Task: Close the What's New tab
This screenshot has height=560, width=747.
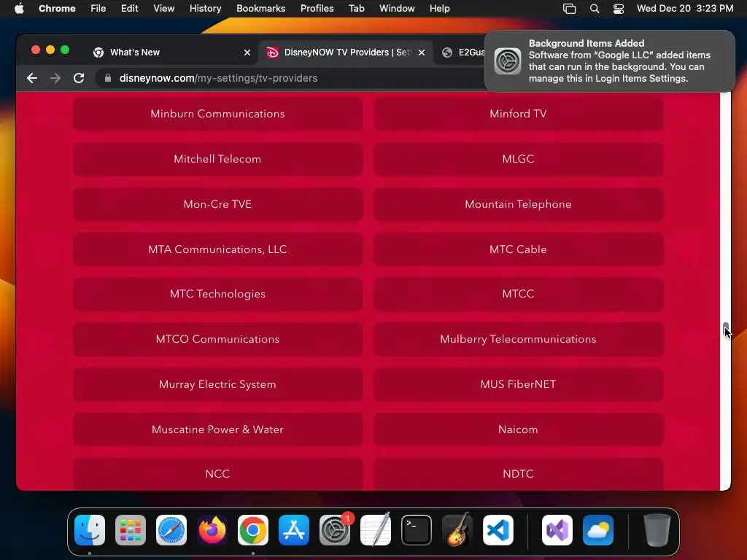Action: coord(247,52)
